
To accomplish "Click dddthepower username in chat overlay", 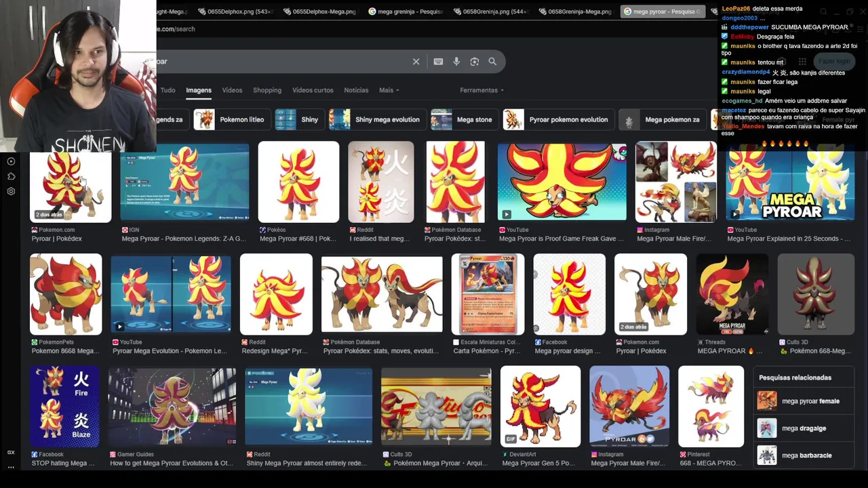I will click(749, 27).
